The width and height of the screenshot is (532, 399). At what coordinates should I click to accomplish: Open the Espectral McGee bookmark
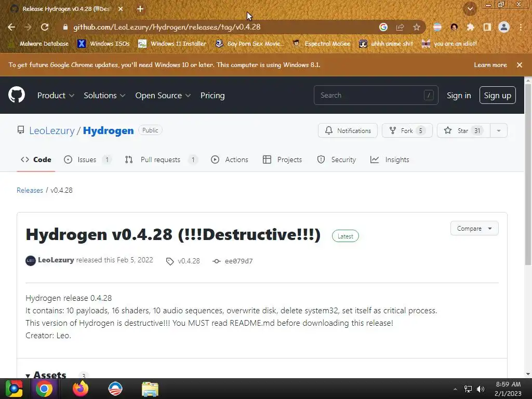pyautogui.click(x=321, y=44)
